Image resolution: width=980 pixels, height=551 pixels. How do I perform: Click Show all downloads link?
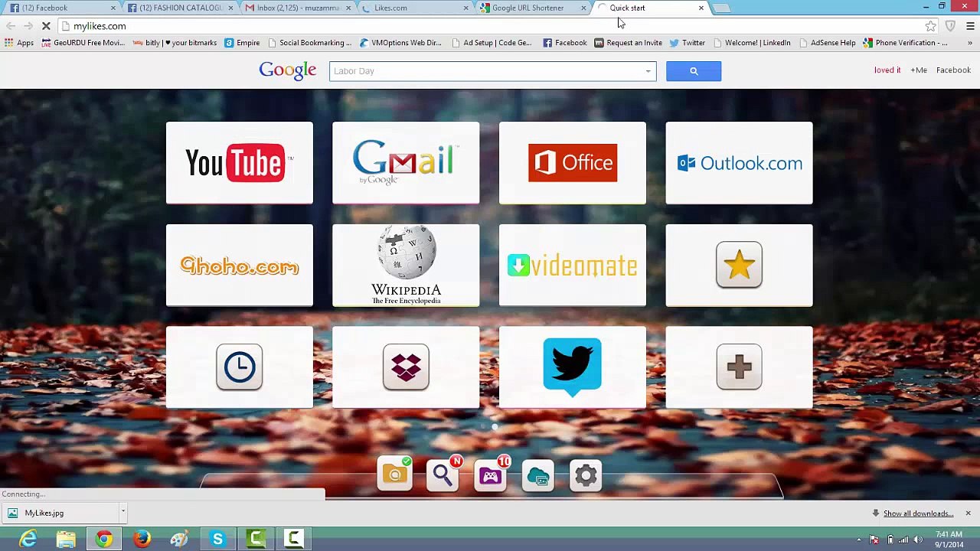[x=918, y=514]
